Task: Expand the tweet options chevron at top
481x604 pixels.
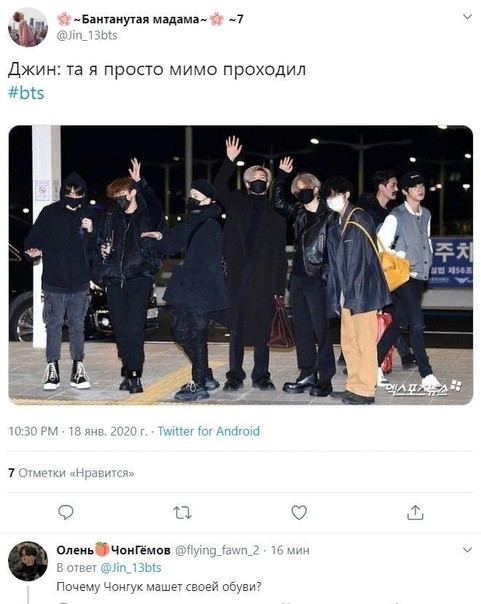Action: (467, 17)
